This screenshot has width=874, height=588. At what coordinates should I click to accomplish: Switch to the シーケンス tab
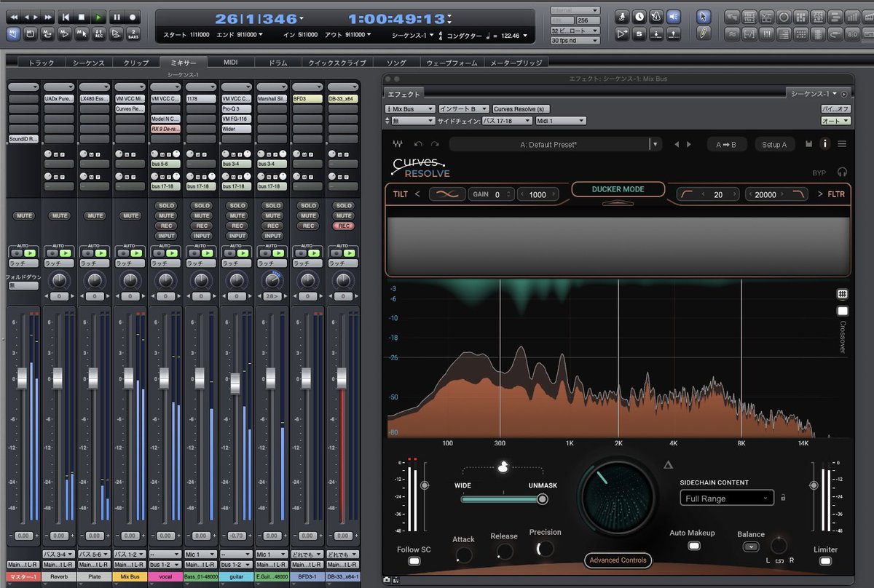(88, 63)
